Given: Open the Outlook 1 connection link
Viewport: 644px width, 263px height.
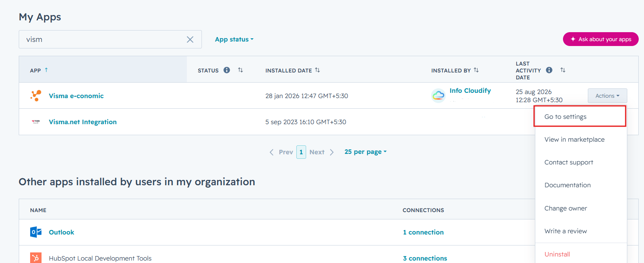Looking at the screenshot, I should (423, 232).
